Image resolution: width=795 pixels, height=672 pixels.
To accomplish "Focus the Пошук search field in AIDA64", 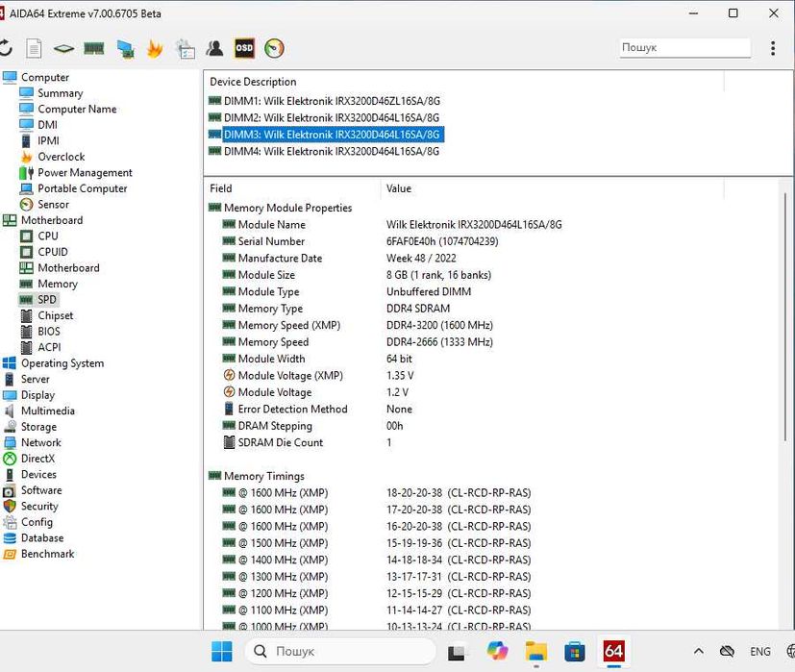I will (684, 48).
